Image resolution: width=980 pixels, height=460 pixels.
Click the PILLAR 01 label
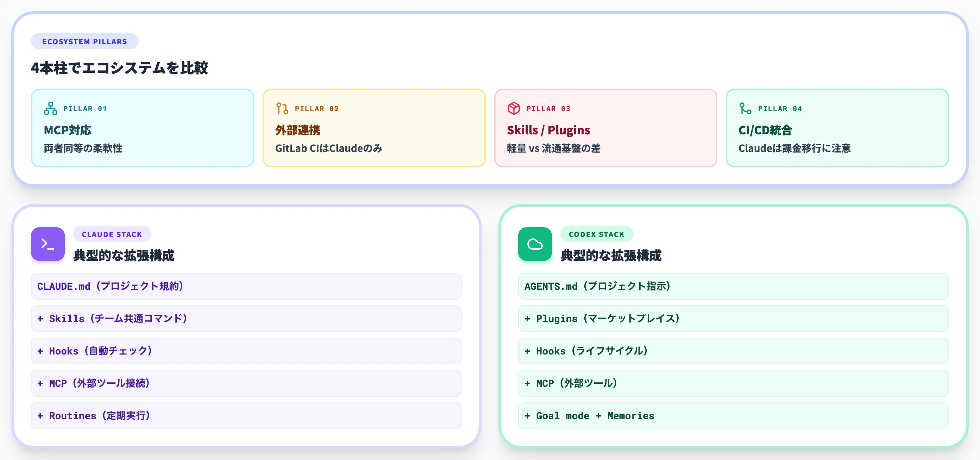[x=85, y=109]
